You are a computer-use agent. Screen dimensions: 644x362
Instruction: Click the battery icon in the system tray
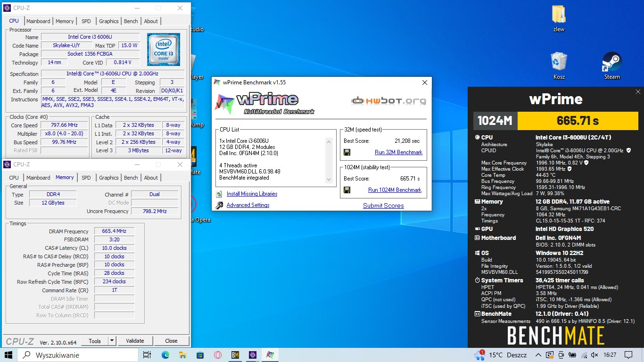[572, 355]
